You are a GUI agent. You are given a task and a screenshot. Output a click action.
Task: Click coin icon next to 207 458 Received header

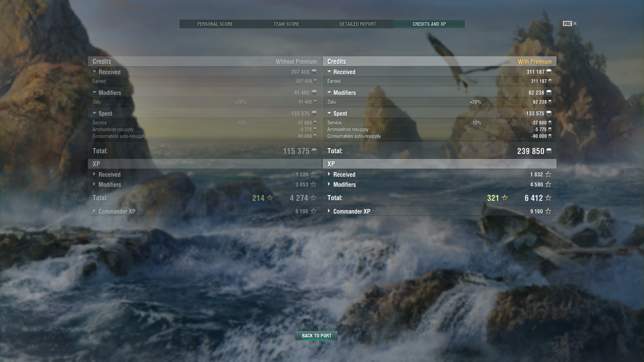point(314,72)
